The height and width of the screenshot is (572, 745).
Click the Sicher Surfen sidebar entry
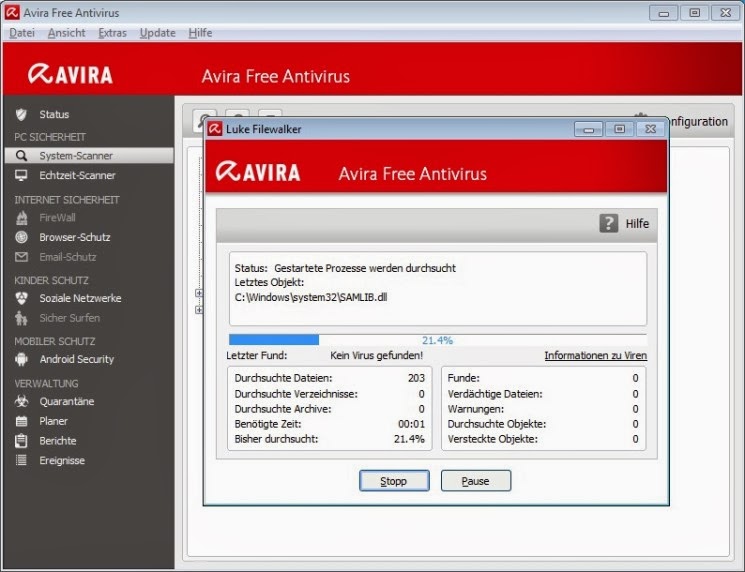click(69, 318)
